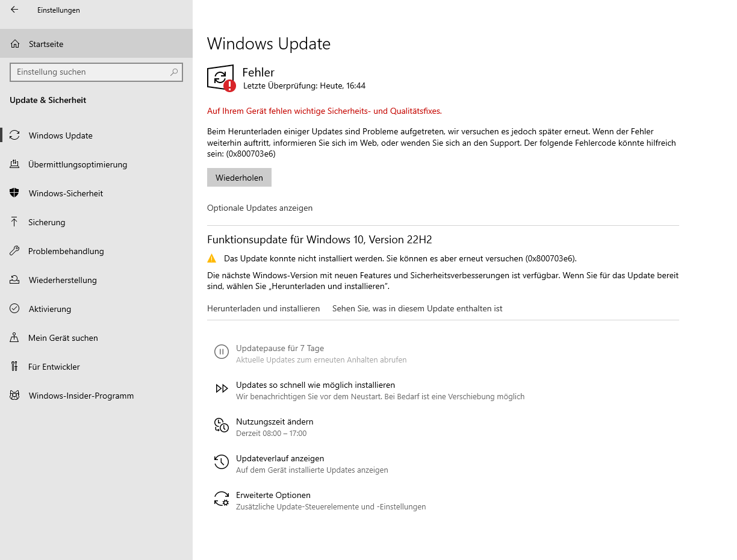This screenshot has width=737, height=560.
Task: Click 'Auf dem Gerät installierte Updates anzeigen' text
Action: click(312, 470)
